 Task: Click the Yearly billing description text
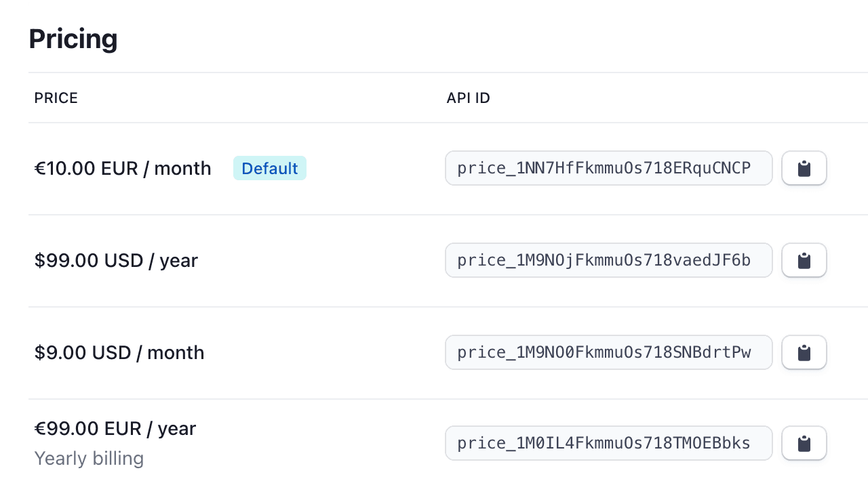click(x=89, y=459)
